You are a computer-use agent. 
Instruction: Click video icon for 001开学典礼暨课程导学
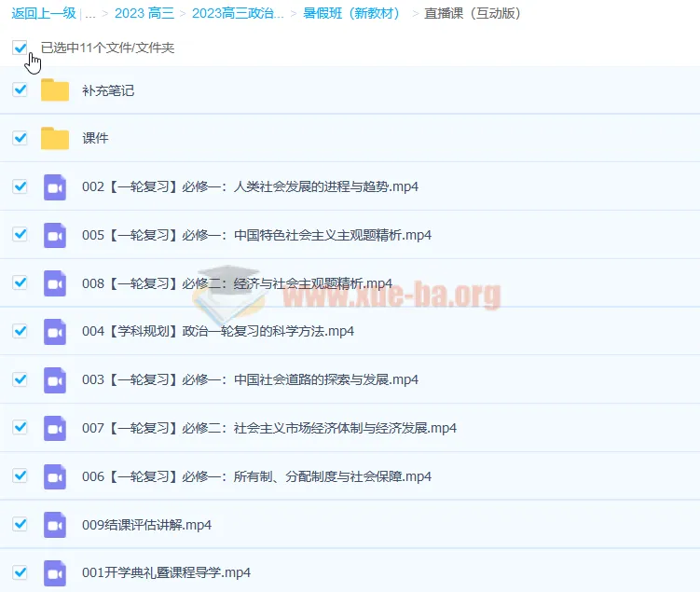coord(55,572)
